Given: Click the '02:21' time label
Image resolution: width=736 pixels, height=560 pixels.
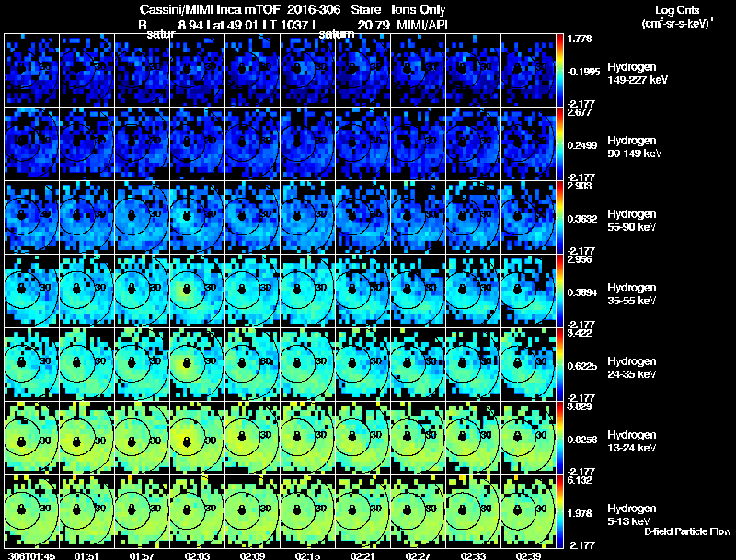Looking at the screenshot, I should pos(363,556).
